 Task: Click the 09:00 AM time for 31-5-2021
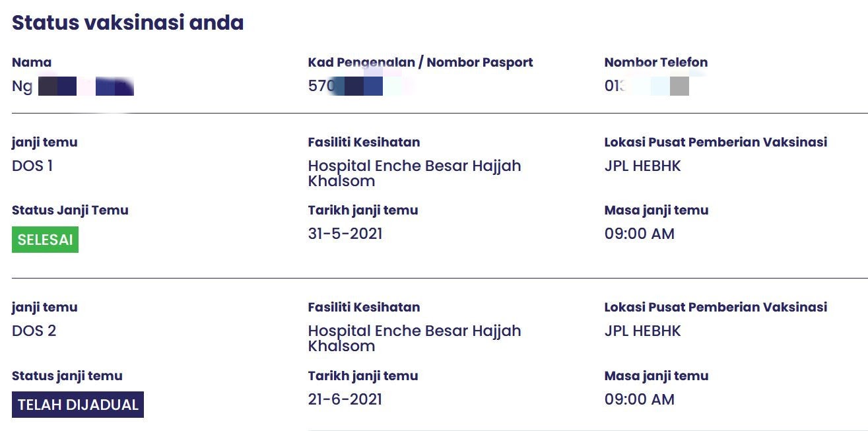(x=640, y=234)
